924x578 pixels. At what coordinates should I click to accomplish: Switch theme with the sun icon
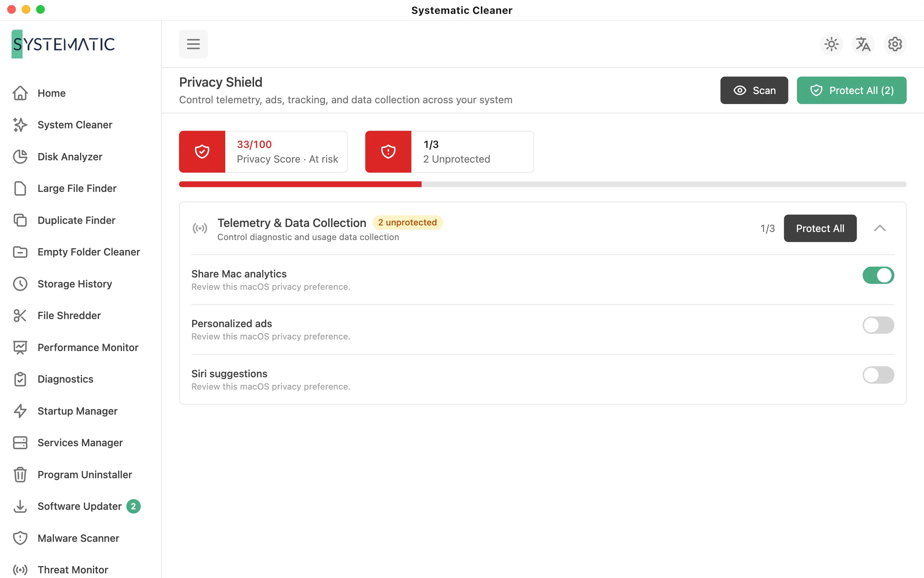click(x=832, y=44)
